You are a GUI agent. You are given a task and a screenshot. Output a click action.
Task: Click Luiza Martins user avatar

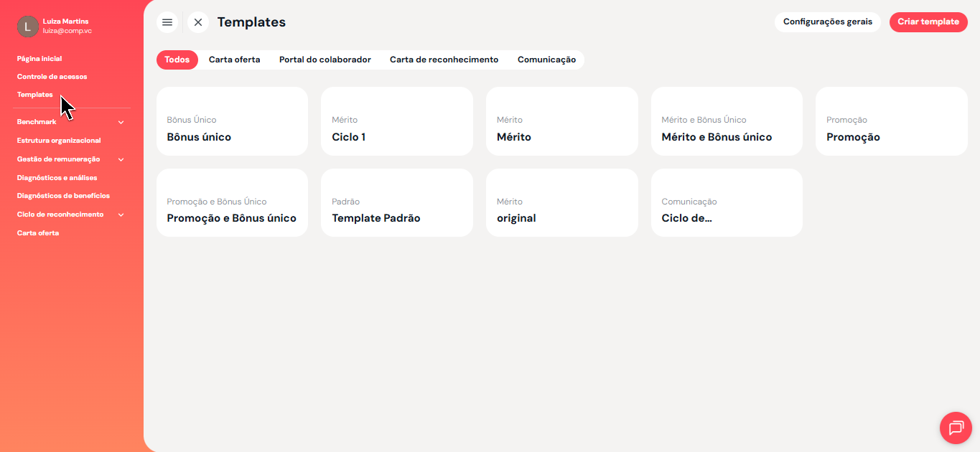[x=28, y=27]
